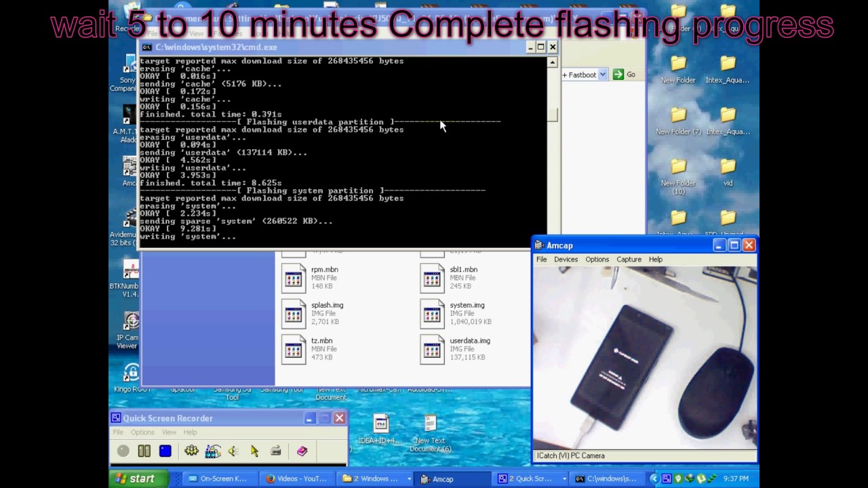The width and height of the screenshot is (868, 488).
Task: Click the Go button in Explorer
Action: pos(625,75)
